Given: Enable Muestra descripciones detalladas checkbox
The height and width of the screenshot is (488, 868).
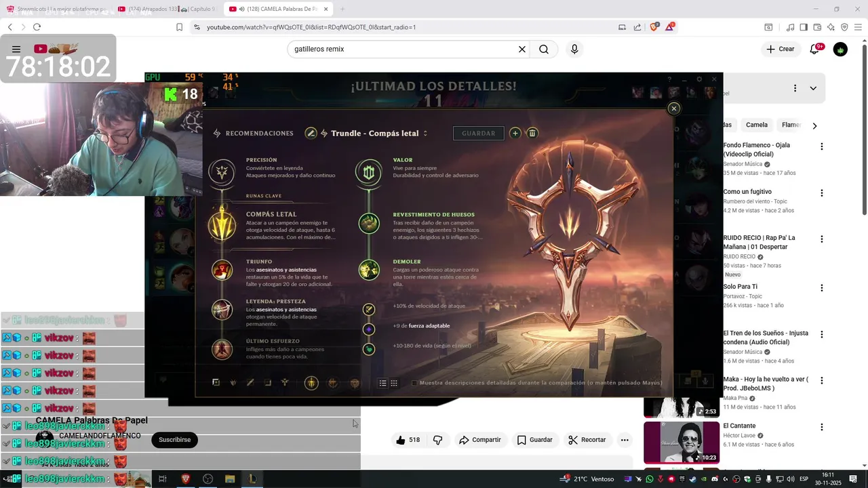Looking at the screenshot, I should [414, 383].
